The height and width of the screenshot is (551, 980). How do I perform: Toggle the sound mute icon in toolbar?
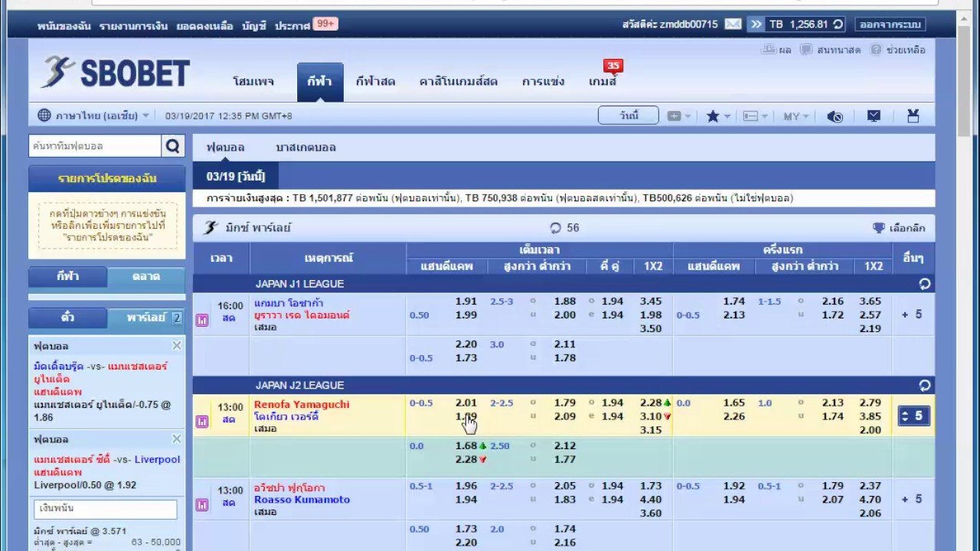click(x=835, y=116)
